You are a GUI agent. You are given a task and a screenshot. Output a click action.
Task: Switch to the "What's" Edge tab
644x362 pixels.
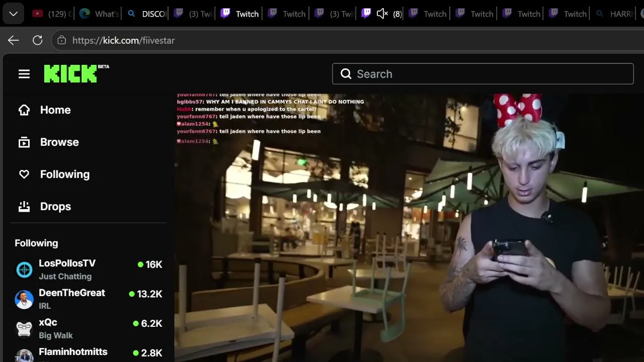99,14
